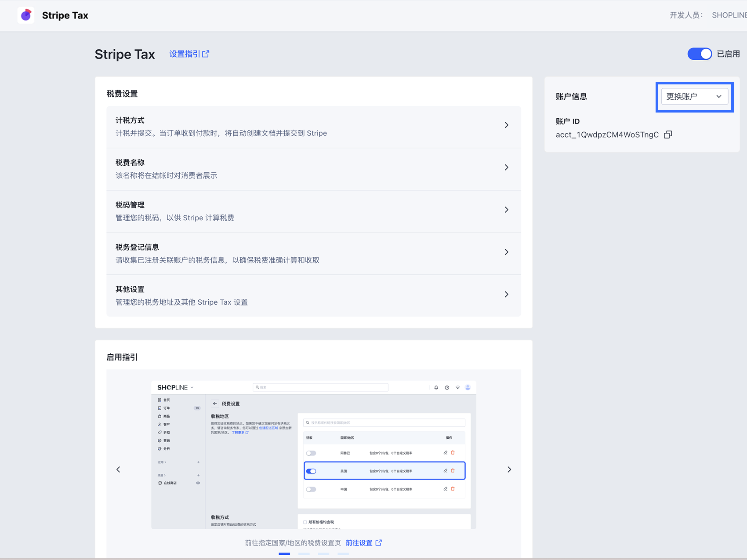The image size is (747, 560).
Task: Select third carousel indicator dot
Action: (323, 554)
